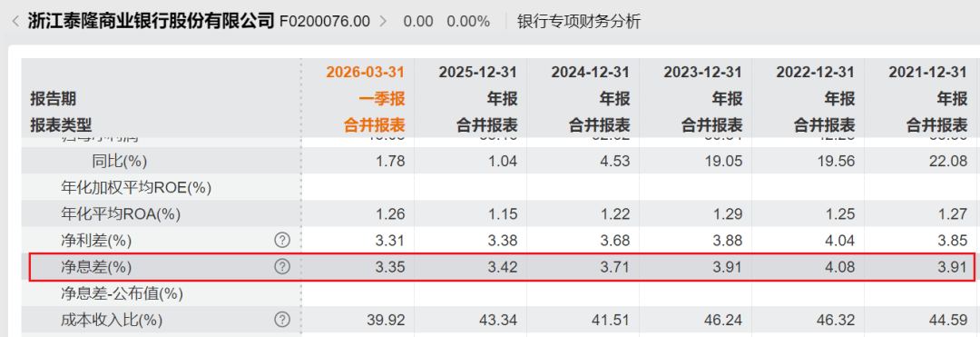Viewport: 980px width, 337px height.
Task: Select the 2026-03-31 一季报 column header
Action: [x=365, y=98]
